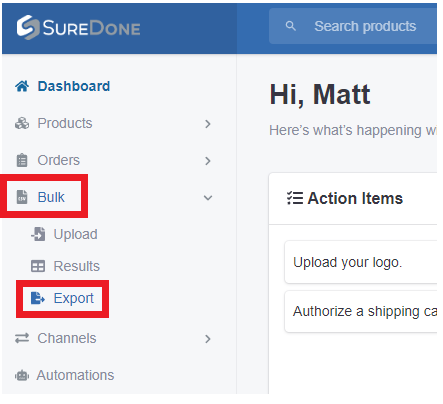Viewport: 443px width, 404px height.
Task: Click the Export file arrow icon
Action: (x=38, y=298)
